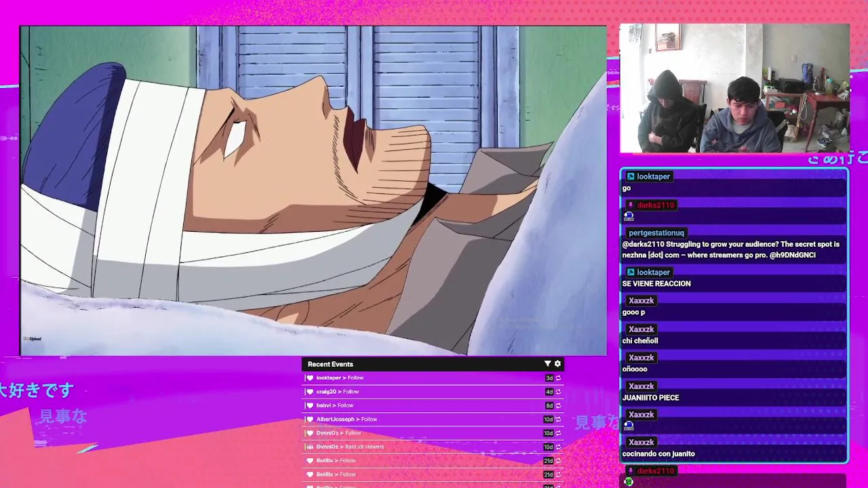Click the '3d' time badge

point(549,378)
